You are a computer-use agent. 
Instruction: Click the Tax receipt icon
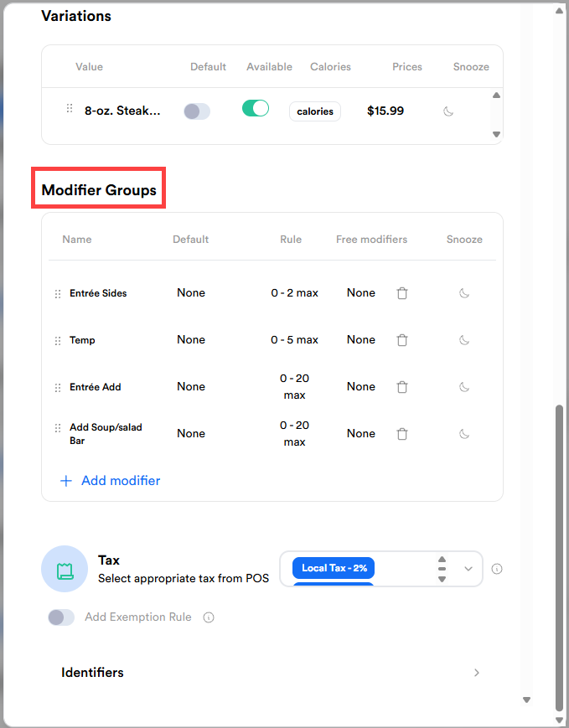65,569
